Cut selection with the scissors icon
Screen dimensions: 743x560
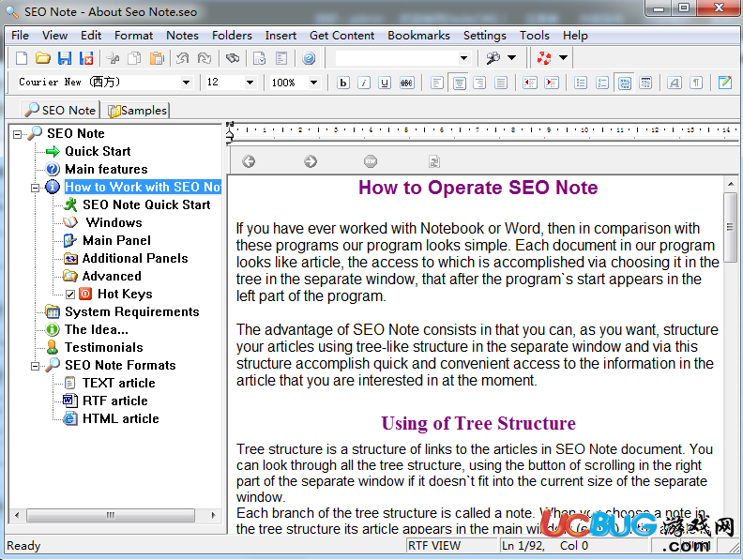[x=113, y=58]
